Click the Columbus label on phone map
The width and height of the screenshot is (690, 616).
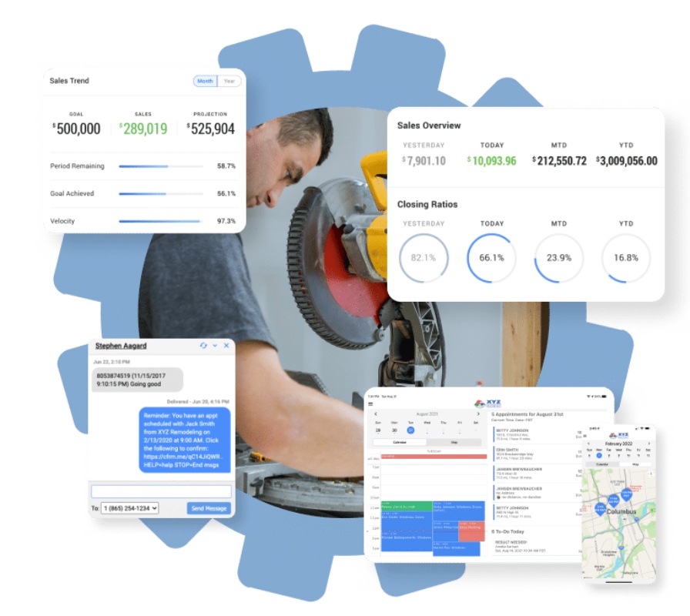(x=621, y=512)
